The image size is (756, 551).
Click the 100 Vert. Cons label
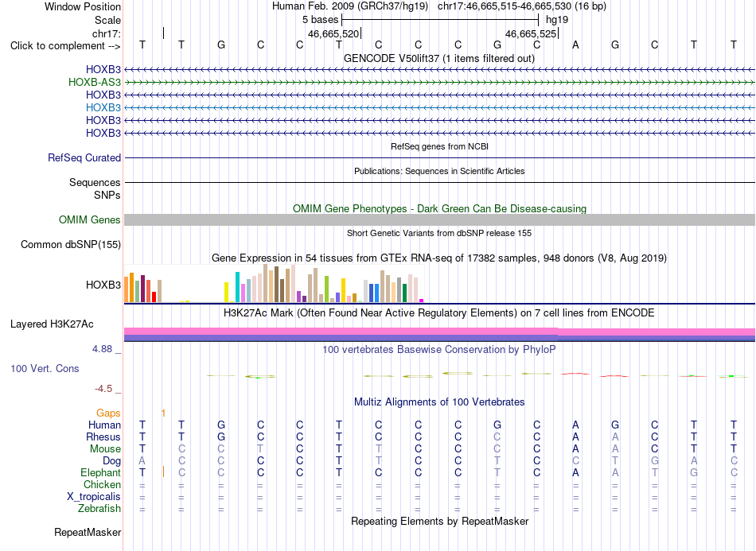[x=45, y=368]
